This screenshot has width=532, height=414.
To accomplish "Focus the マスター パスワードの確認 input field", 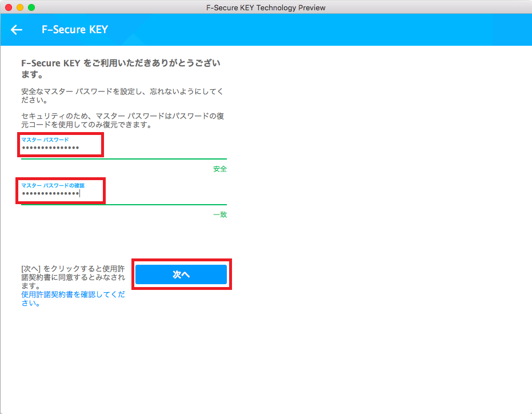I will [124, 193].
